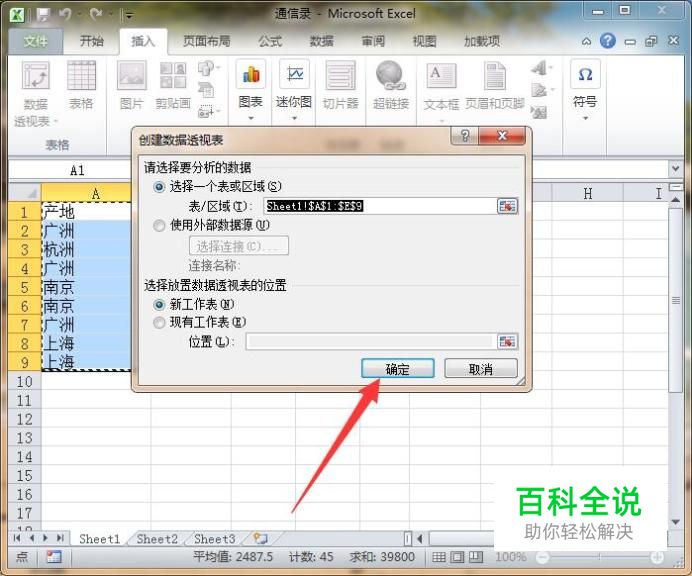This screenshot has height=576, width=692.
Task: Click the Minimize the Ribbon caret icon
Action: coord(587,41)
